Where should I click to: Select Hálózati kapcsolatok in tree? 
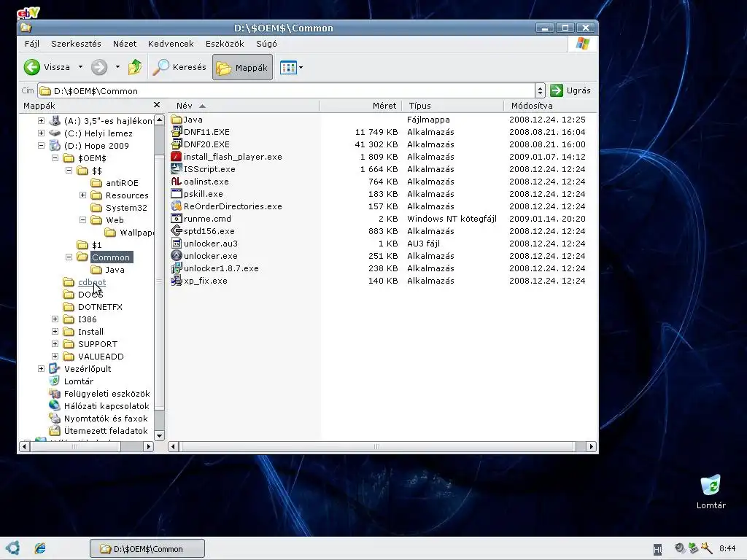(x=107, y=405)
